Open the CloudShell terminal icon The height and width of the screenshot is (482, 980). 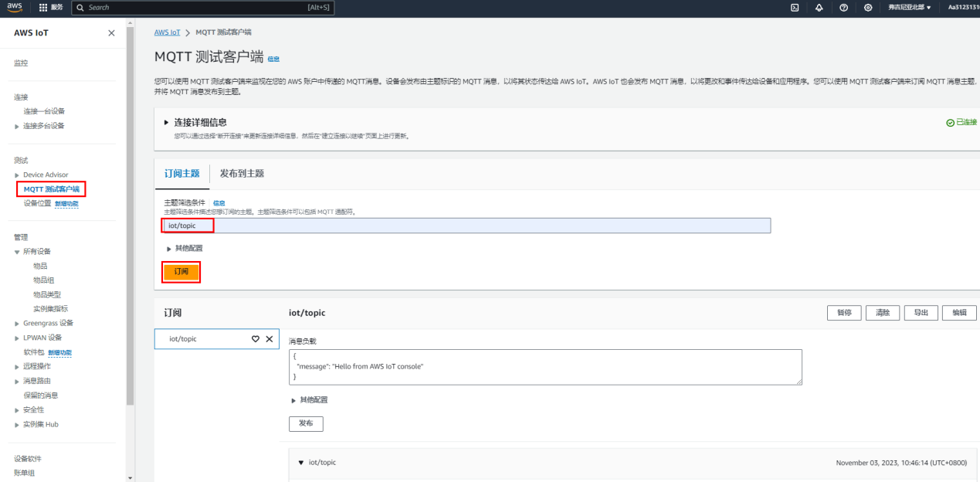pos(795,7)
